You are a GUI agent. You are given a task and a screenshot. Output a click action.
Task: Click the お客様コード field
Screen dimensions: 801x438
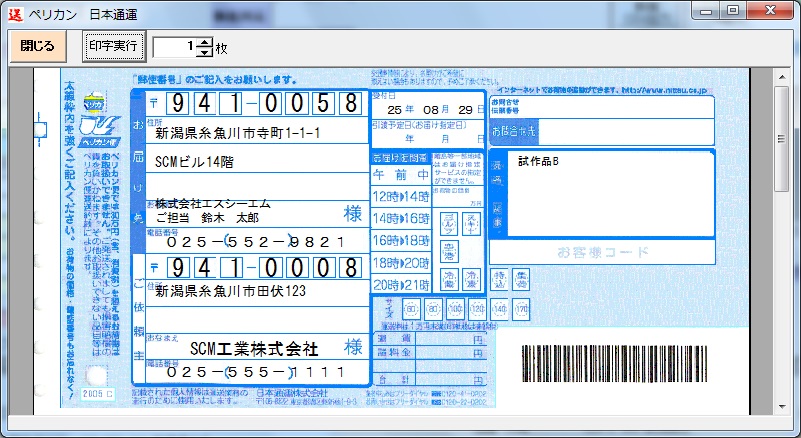pyautogui.click(x=602, y=252)
